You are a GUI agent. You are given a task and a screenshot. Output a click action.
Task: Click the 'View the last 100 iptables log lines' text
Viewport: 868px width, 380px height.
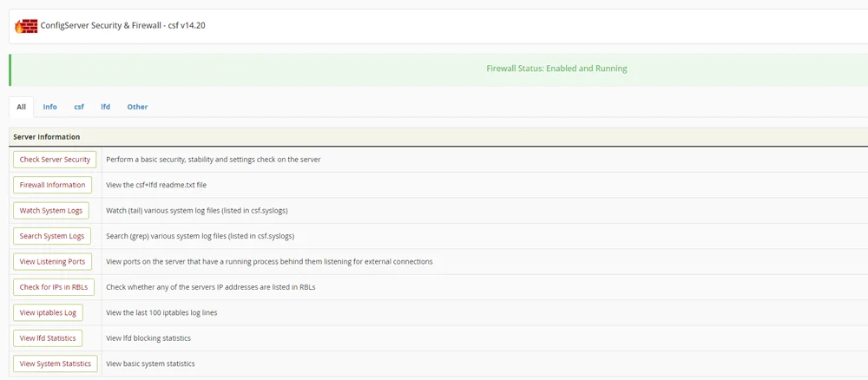point(161,312)
